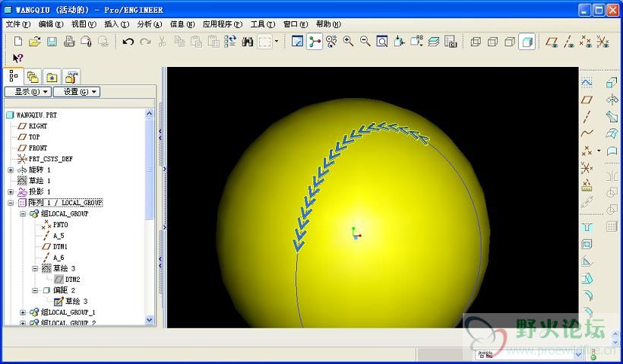Open the 工具(T) menu

(x=263, y=24)
